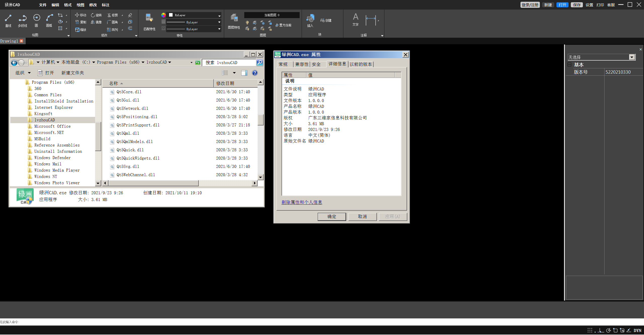Click 删除属性和个人信息 link

pos(302,202)
